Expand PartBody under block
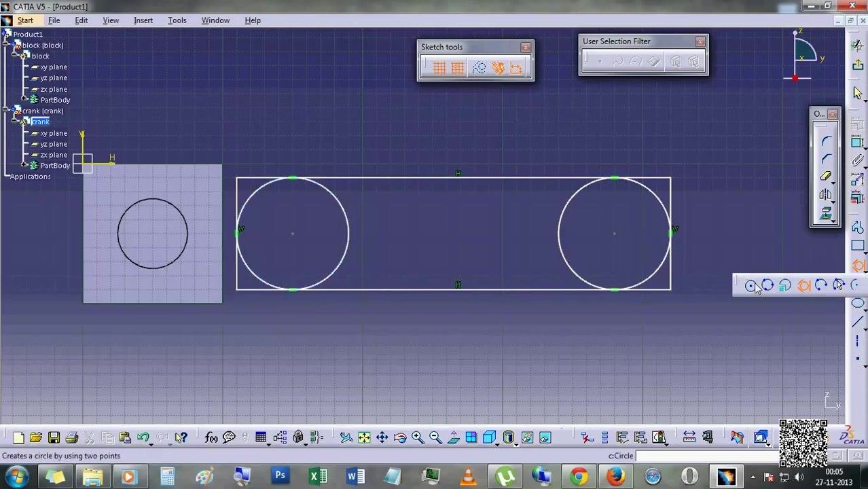The width and height of the screenshot is (868, 489). coord(24,100)
